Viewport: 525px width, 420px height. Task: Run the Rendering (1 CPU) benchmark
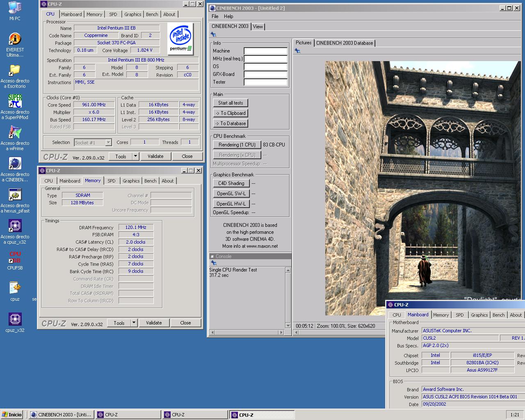tap(237, 145)
